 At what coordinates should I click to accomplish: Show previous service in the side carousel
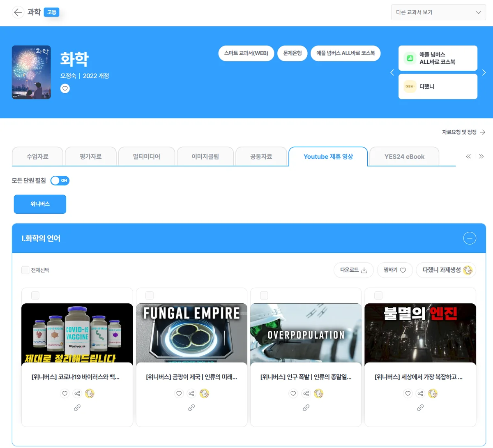(392, 72)
